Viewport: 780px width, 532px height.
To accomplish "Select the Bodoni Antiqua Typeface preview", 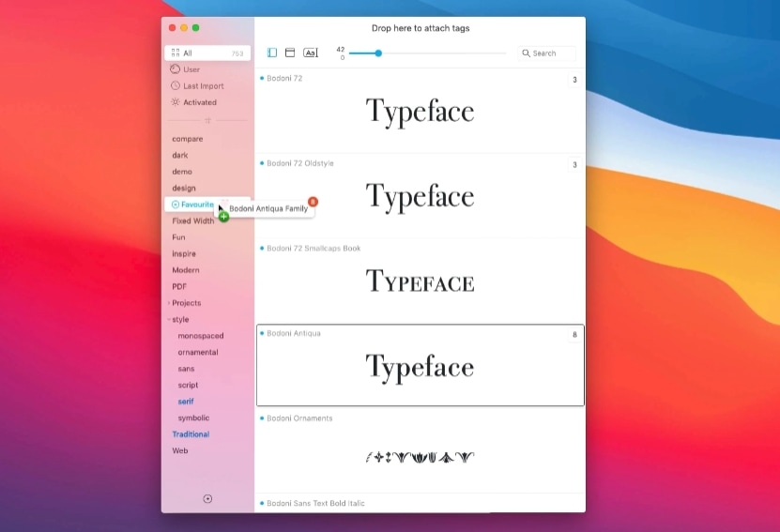I will pyautogui.click(x=420, y=368).
